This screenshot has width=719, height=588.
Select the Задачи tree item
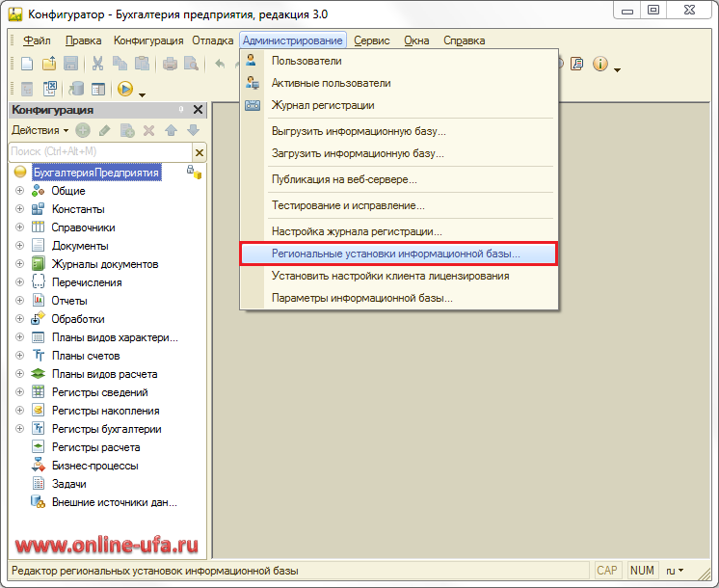(x=68, y=484)
